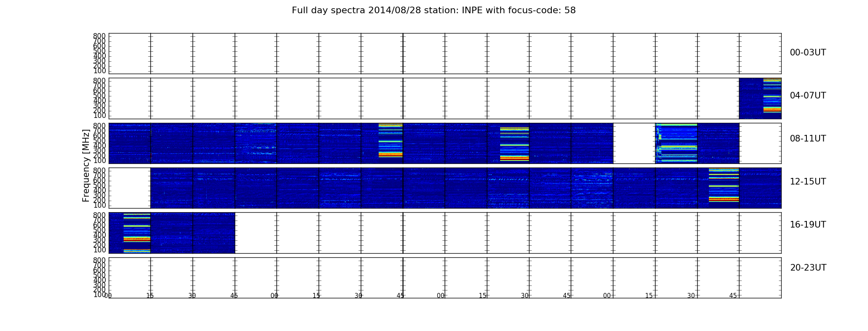
Task: Click the 08-11UT row label
Action: coord(808,139)
